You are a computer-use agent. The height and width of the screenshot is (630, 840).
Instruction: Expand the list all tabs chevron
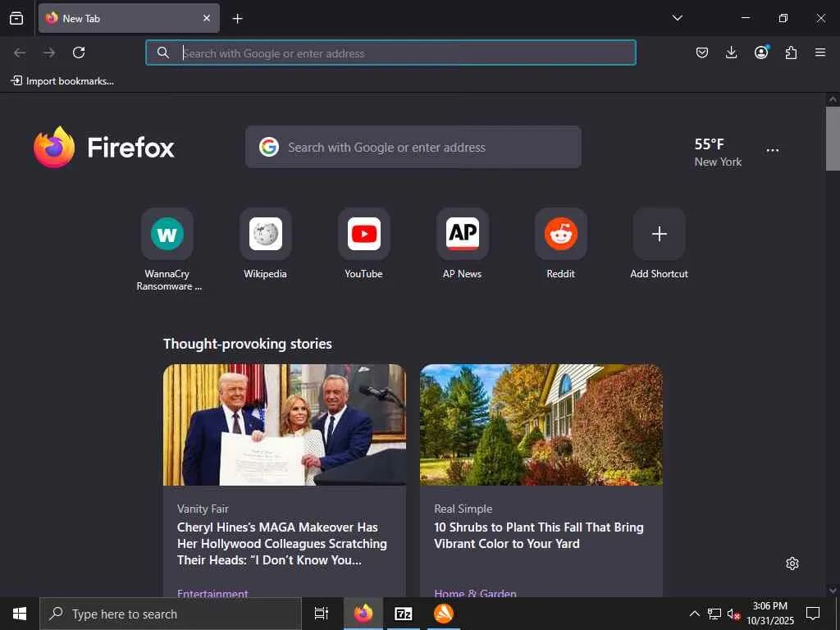(677, 18)
